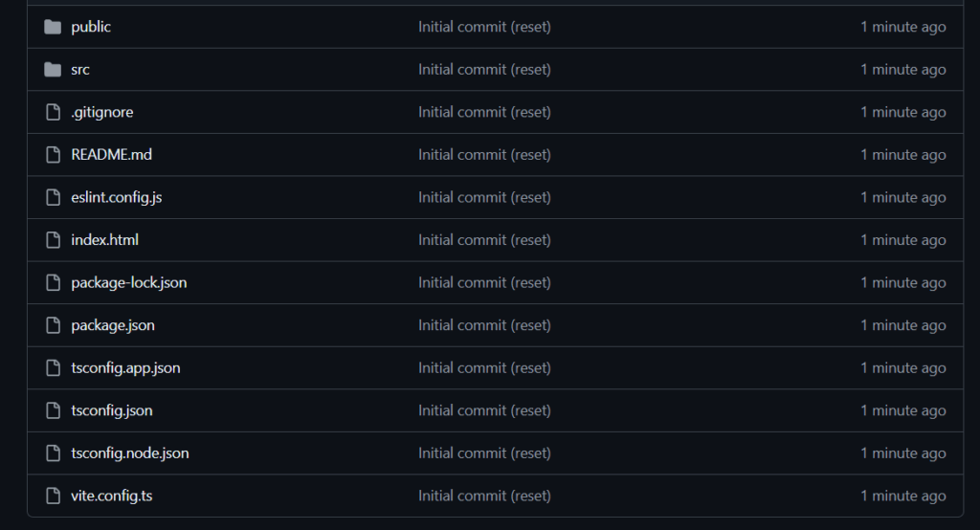Image resolution: width=980 pixels, height=530 pixels.
Task: Click the file icon next to package-lock.json
Action: click(53, 282)
